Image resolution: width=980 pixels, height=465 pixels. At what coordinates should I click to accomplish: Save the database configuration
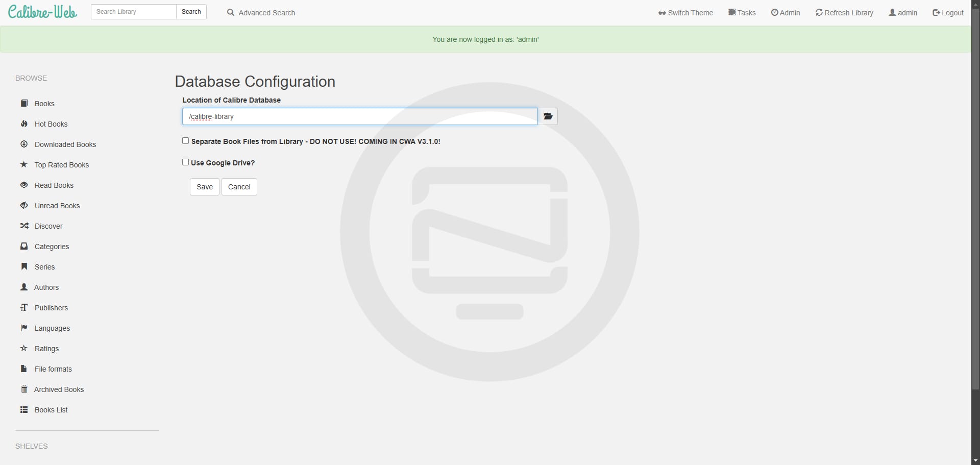[204, 187]
